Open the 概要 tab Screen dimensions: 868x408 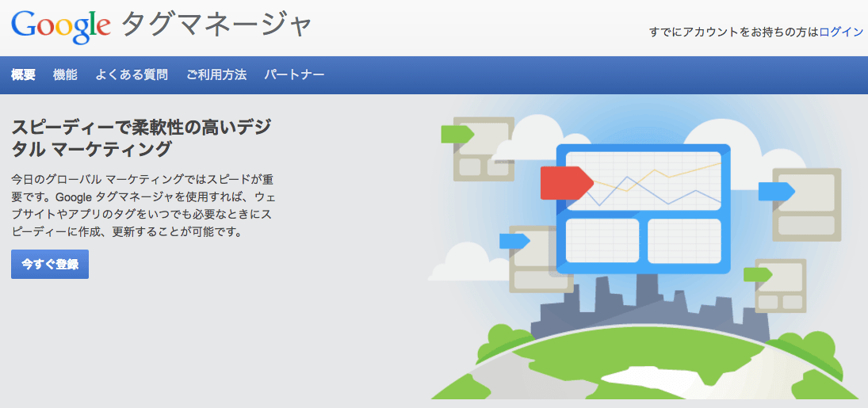[23, 74]
